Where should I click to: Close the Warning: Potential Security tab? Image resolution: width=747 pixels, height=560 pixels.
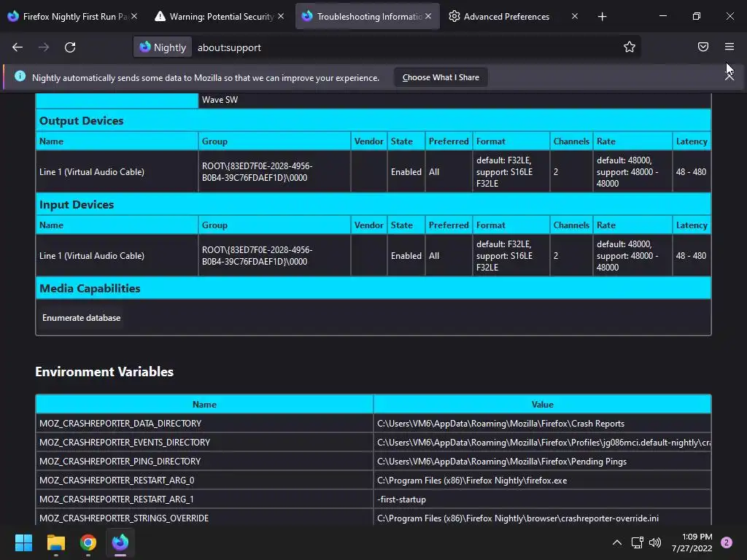click(x=281, y=16)
